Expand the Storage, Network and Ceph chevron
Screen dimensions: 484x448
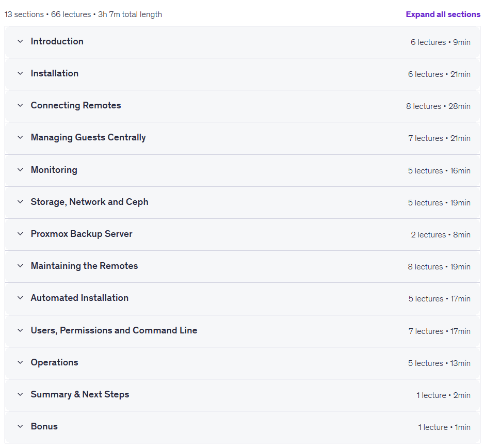click(x=20, y=202)
